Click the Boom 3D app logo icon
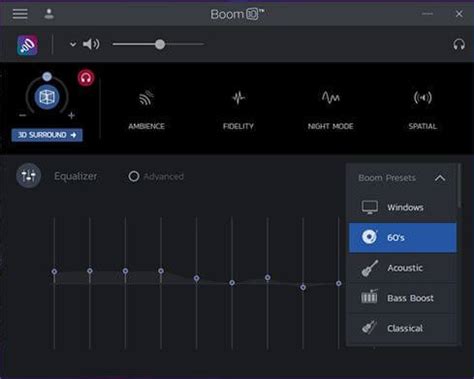474x379 pixels. pyautogui.click(x=27, y=45)
